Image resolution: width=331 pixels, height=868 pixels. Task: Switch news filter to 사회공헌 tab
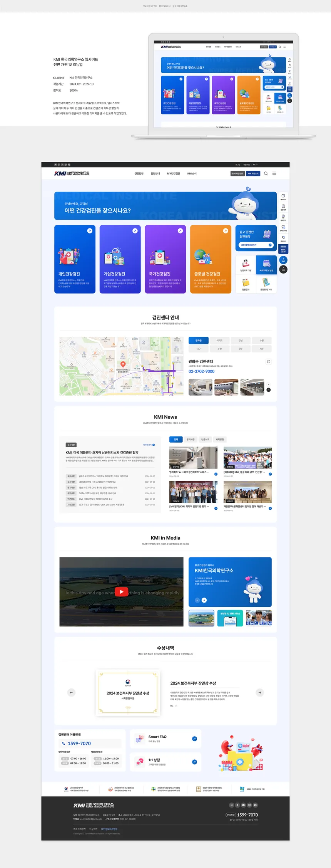click(220, 439)
